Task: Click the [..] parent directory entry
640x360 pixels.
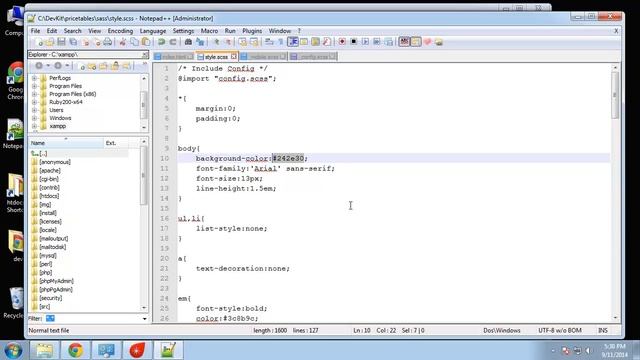Action: point(43,153)
